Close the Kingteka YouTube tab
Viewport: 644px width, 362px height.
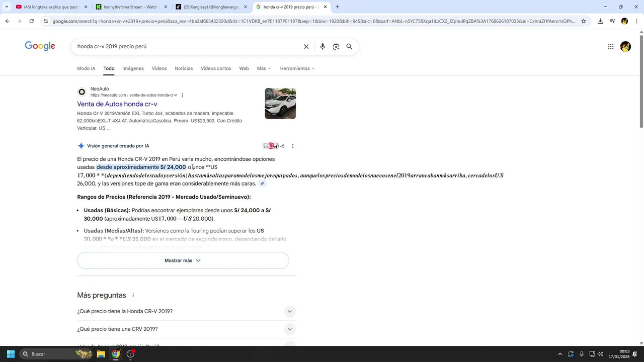click(86, 7)
